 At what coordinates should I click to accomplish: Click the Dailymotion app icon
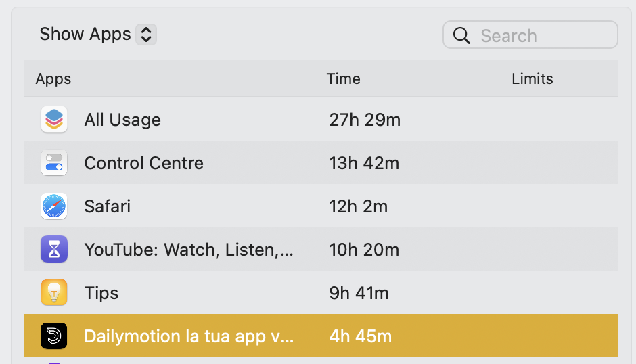54,336
